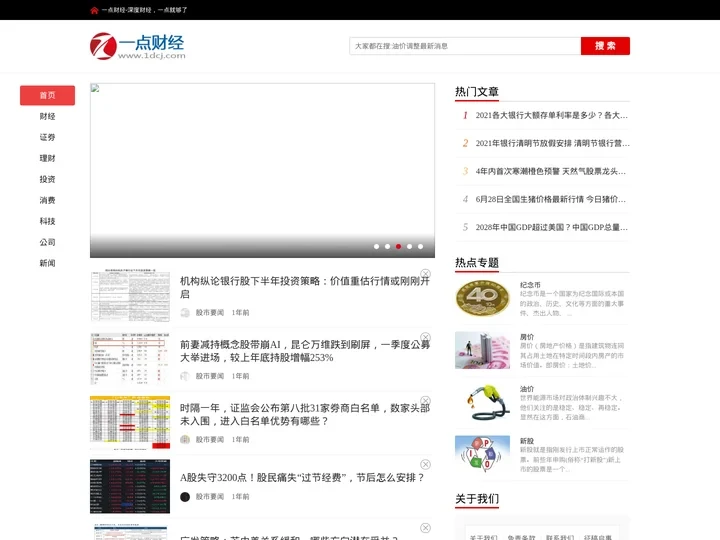Image resolution: width=720 pixels, height=540 pixels.
Task: Open the 油价 topic title
Action: 527,389
